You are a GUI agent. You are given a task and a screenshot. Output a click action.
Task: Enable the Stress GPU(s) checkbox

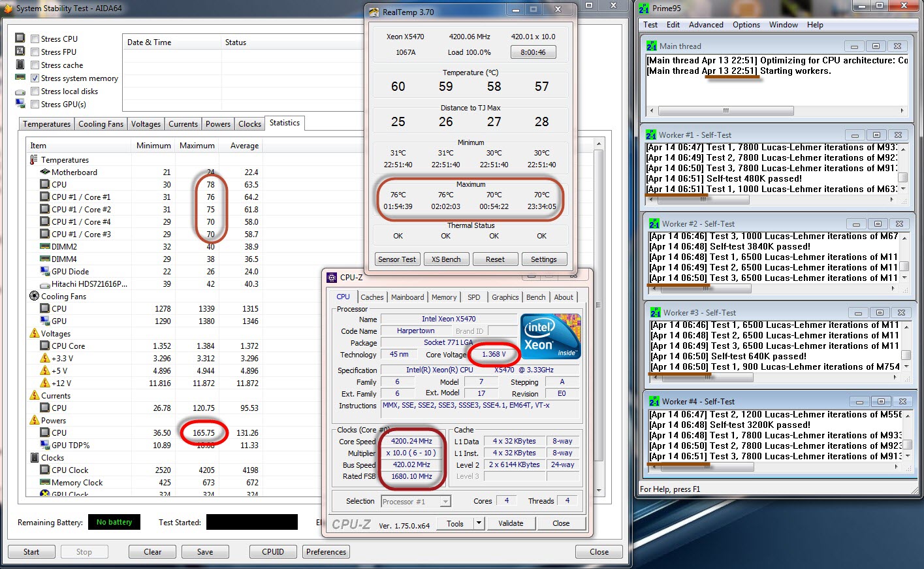pyautogui.click(x=35, y=105)
